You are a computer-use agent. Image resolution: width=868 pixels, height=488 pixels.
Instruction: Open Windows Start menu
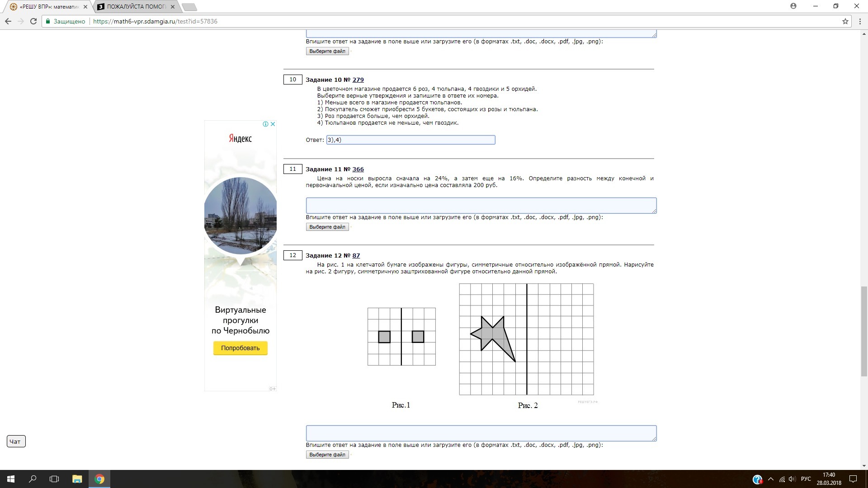11,479
